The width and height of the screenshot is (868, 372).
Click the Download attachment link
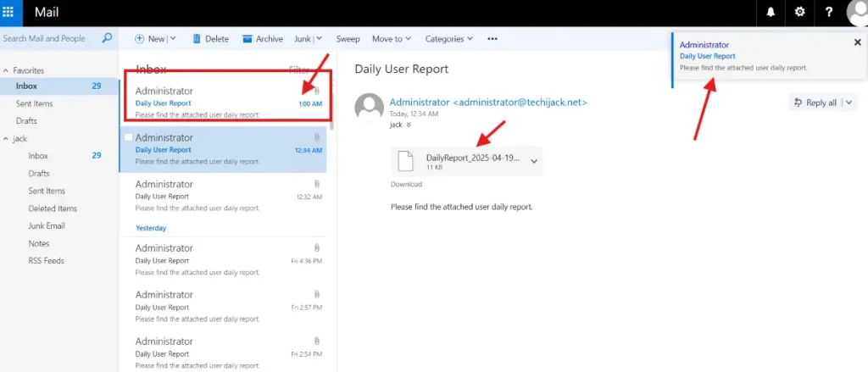click(x=406, y=184)
